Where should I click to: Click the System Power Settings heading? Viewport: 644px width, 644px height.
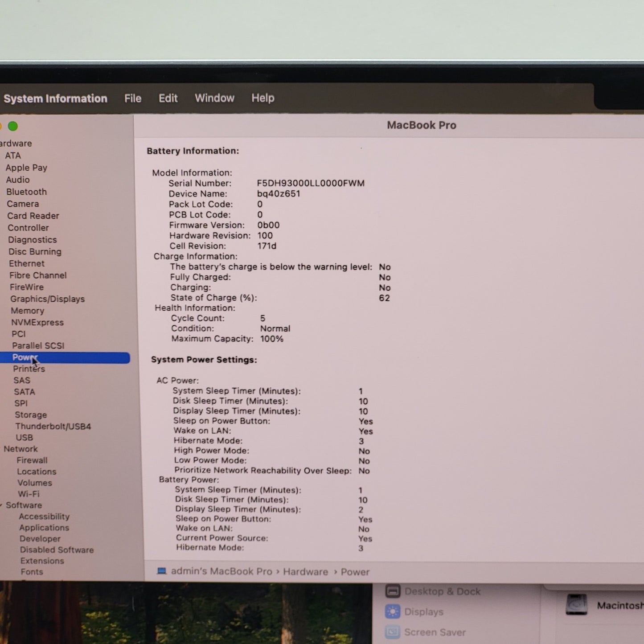pyautogui.click(x=204, y=360)
